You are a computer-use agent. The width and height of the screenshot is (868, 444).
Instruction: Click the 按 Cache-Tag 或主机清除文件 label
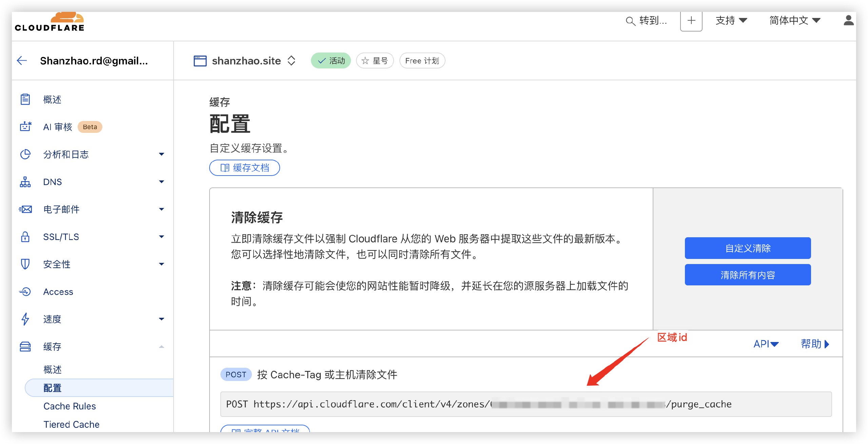point(327,375)
